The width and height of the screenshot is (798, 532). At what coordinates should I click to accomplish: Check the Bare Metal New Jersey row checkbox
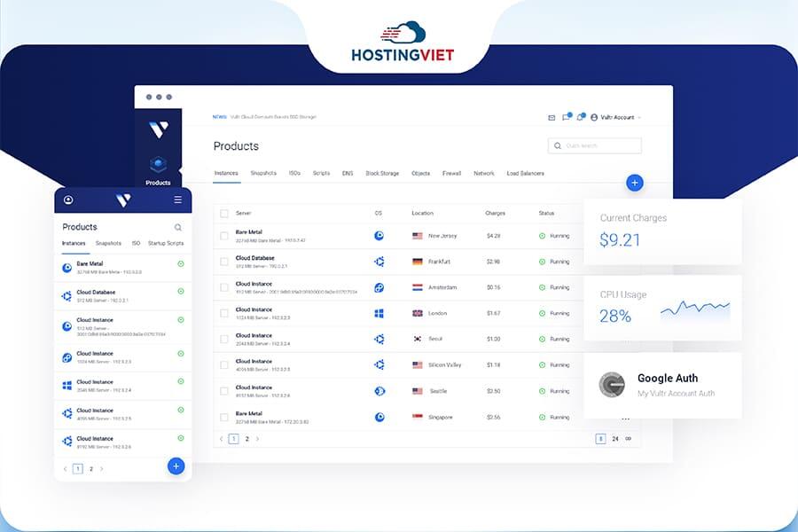point(224,236)
